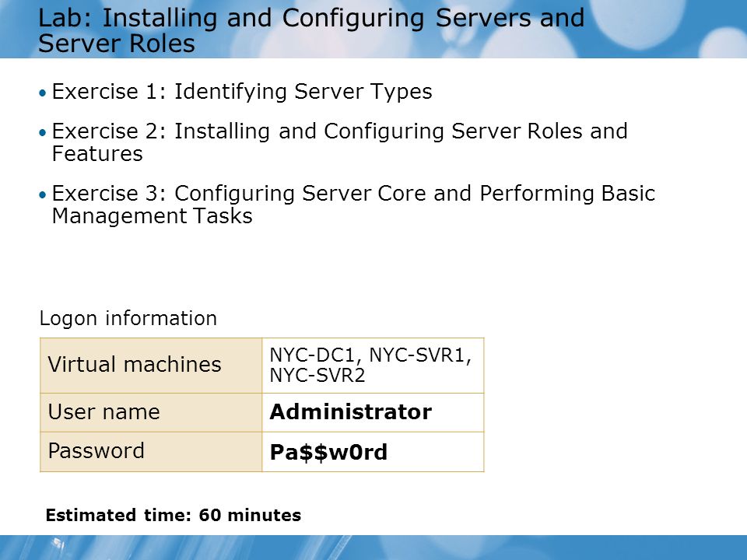Click the 'Administrator' value cell
747x560 pixels.
[373, 412]
